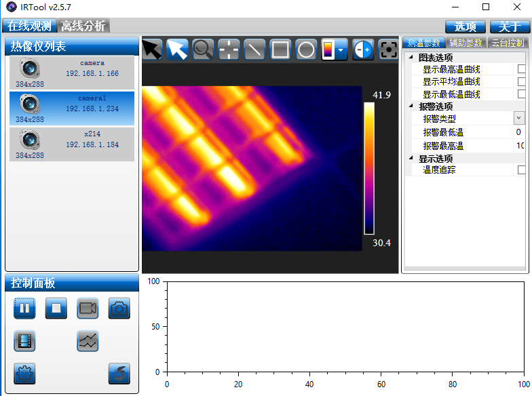Choose the point crosshair measurement tool
Viewport: 532px width, 396px height.
pyautogui.click(x=229, y=49)
